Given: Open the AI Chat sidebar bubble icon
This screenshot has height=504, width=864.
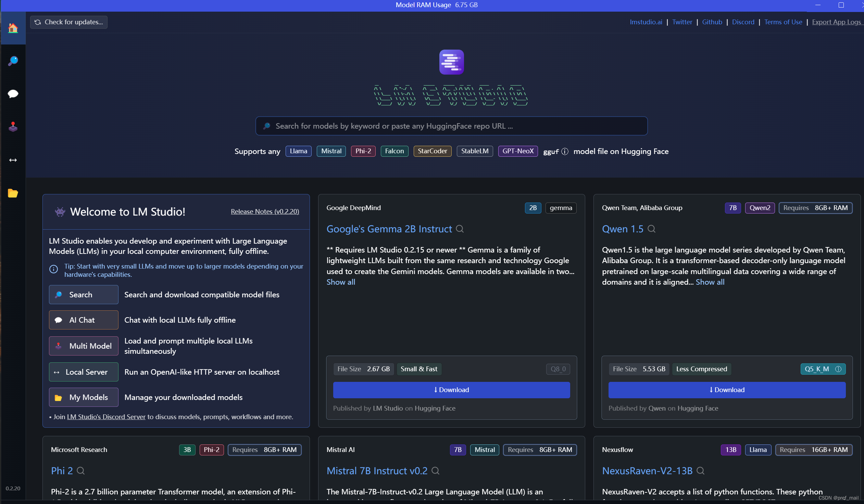Looking at the screenshot, I should click(x=13, y=94).
